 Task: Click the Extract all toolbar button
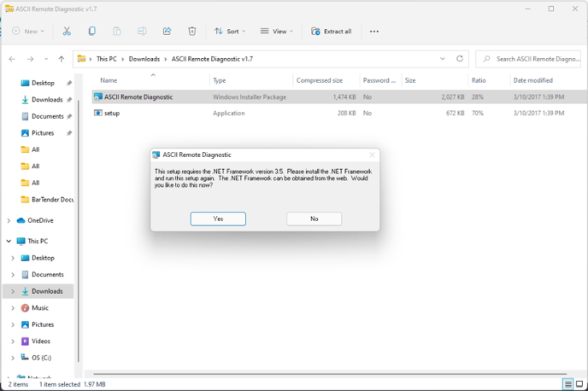(x=332, y=32)
